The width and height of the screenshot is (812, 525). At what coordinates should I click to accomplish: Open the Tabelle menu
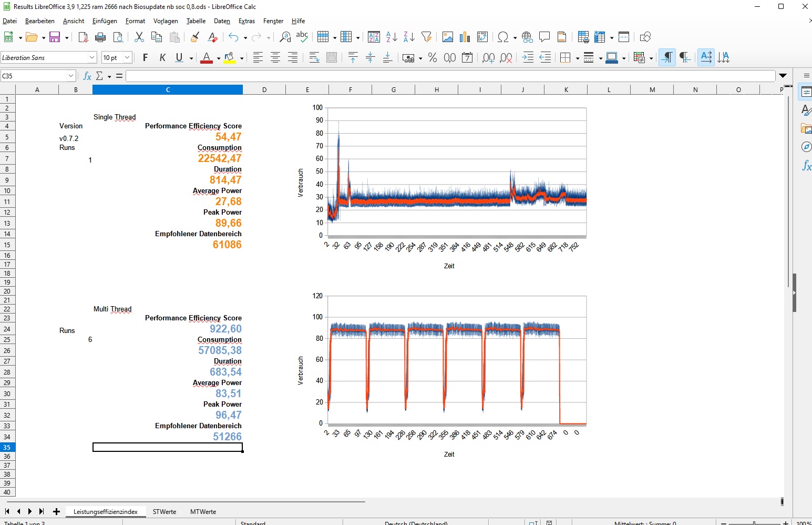click(196, 21)
